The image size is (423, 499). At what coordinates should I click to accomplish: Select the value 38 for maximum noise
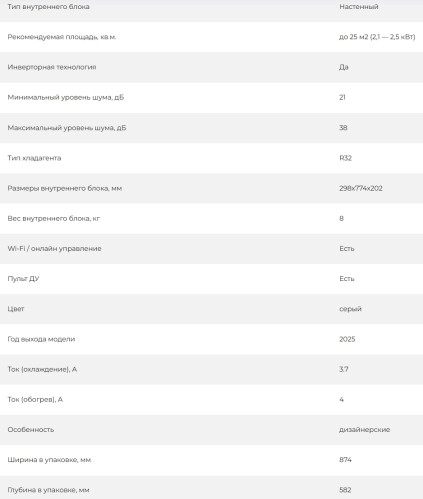[x=343, y=128]
